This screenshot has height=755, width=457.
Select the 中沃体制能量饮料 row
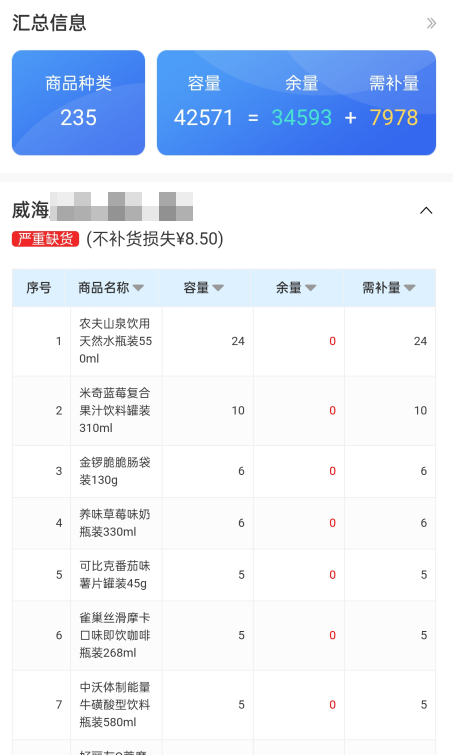point(224,705)
